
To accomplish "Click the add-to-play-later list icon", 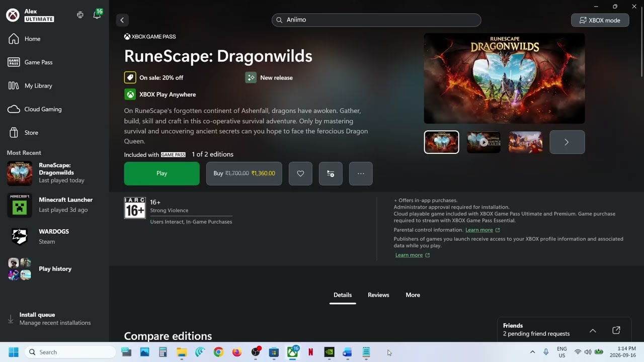I will tap(331, 173).
